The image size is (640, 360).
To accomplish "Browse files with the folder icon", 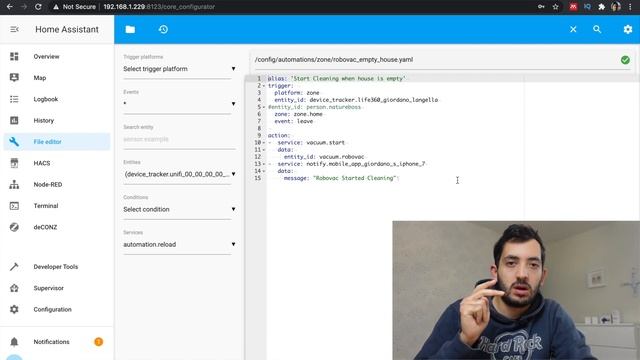I will click(130, 29).
